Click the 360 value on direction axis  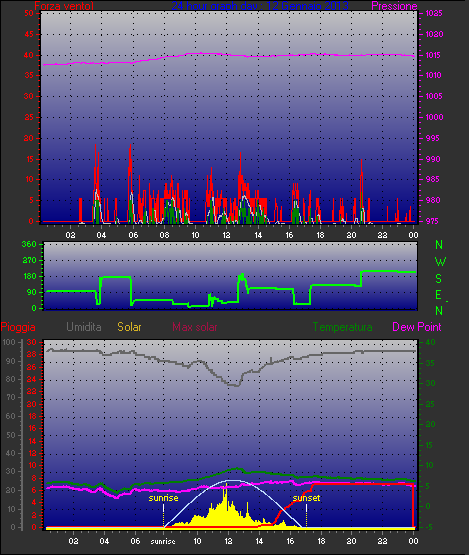tap(29, 244)
